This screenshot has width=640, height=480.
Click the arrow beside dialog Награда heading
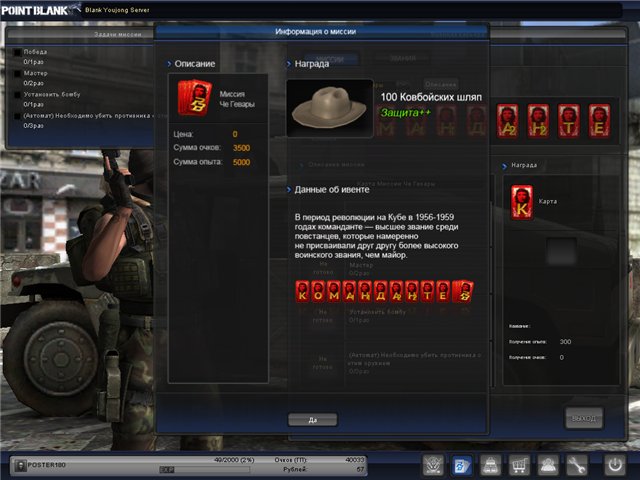[x=289, y=64]
